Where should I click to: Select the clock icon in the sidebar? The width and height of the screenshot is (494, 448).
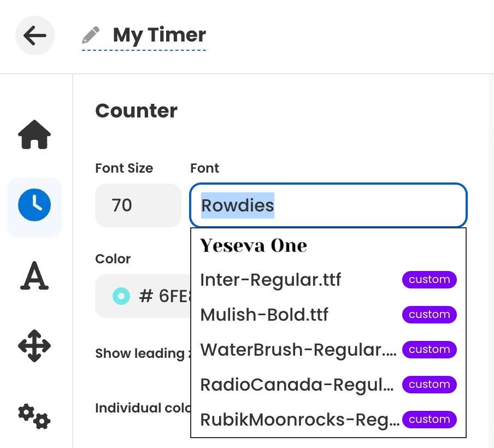[34, 205]
